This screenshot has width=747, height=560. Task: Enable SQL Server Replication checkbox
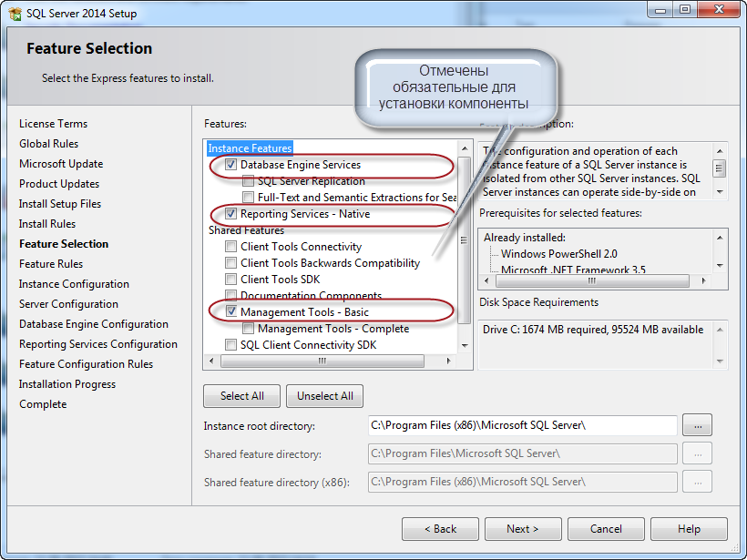248,181
